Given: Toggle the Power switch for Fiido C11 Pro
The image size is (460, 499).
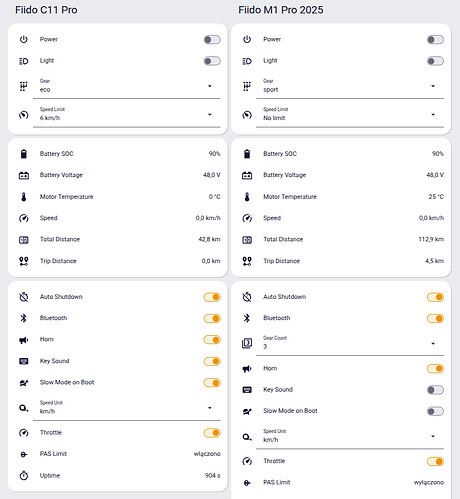Looking at the screenshot, I should pos(212,40).
